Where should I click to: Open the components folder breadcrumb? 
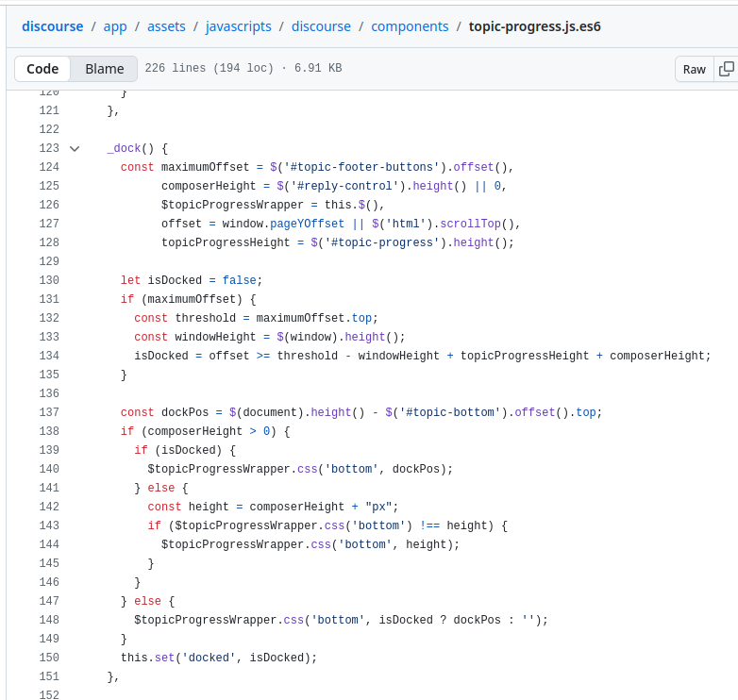pos(410,26)
